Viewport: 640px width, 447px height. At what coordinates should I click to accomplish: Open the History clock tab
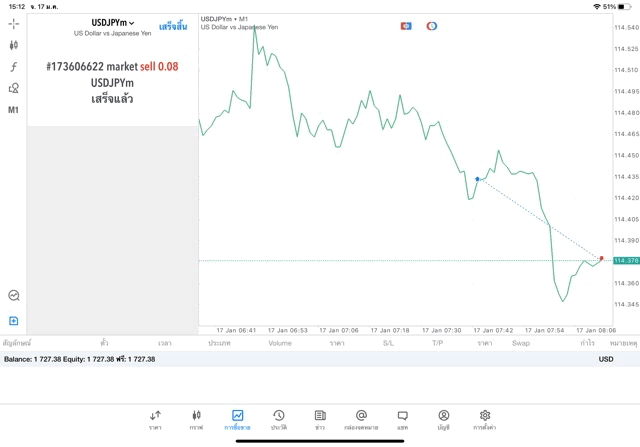(x=278, y=419)
